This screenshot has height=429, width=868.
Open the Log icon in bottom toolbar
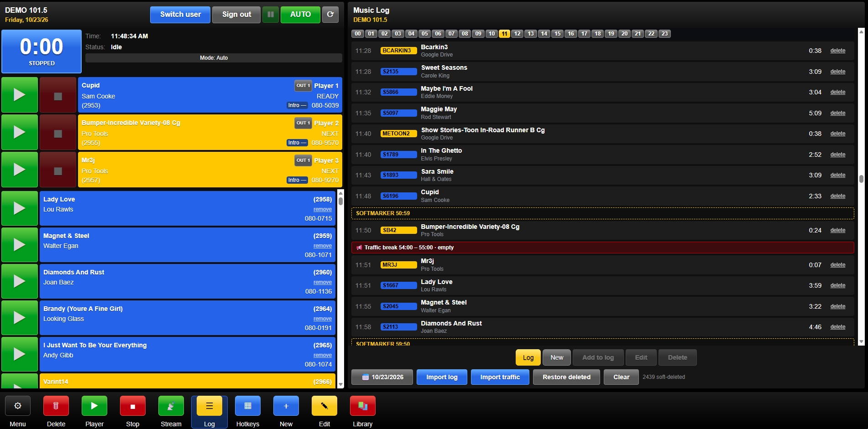(209, 406)
